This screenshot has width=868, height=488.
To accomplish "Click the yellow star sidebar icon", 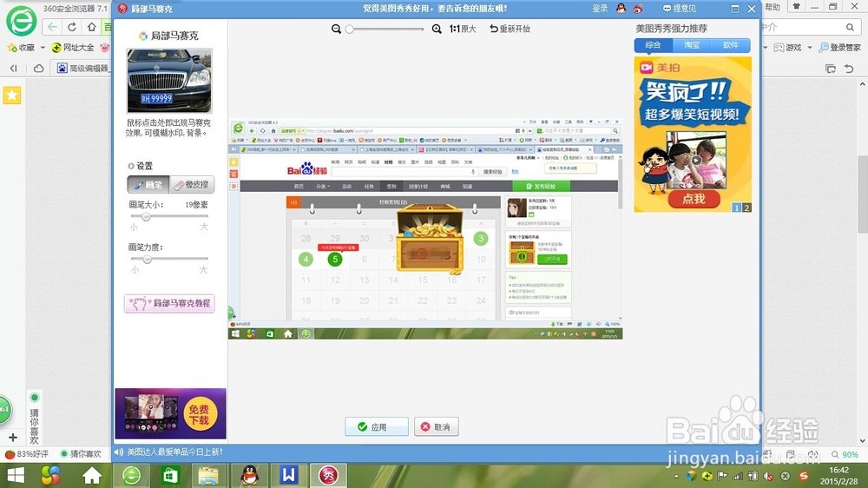I will click(x=11, y=95).
